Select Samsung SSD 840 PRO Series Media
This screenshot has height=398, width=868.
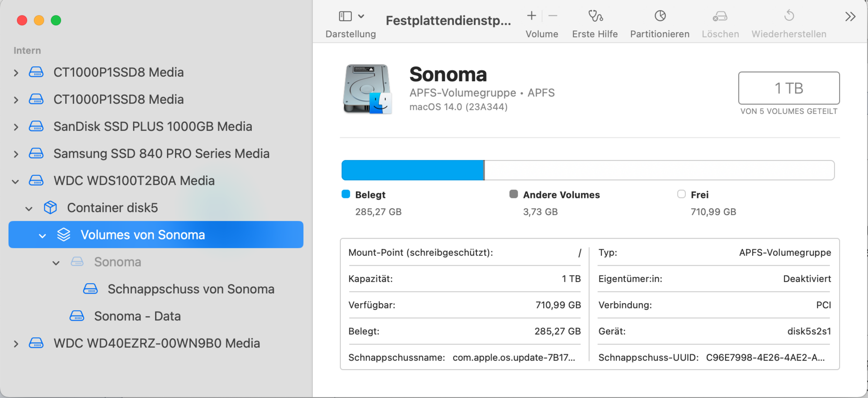click(x=161, y=154)
